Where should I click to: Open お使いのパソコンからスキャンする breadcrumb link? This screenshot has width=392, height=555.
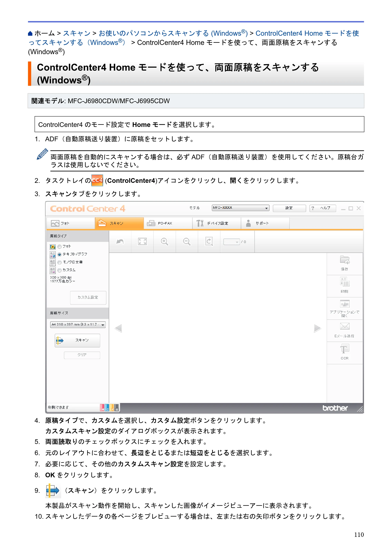click(173, 33)
